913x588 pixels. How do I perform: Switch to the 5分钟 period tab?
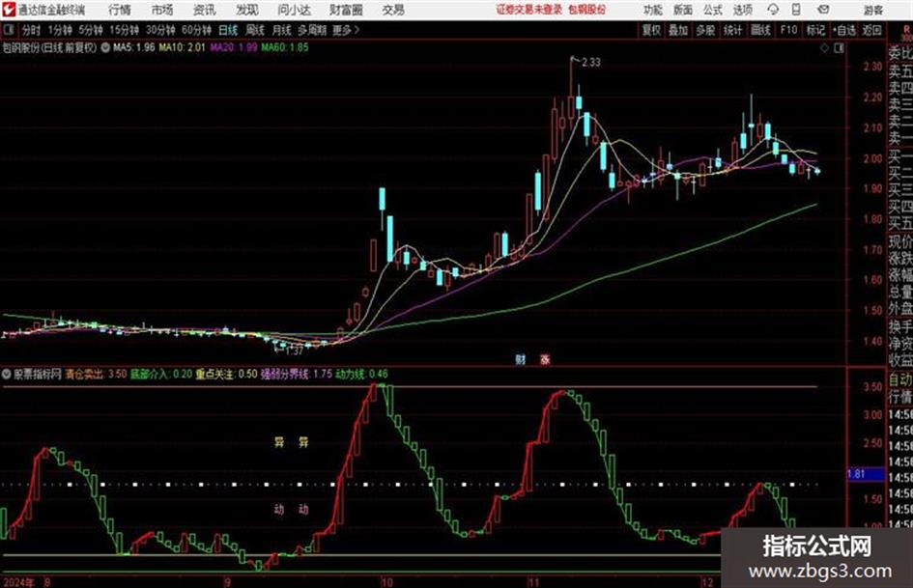(91, 30)
